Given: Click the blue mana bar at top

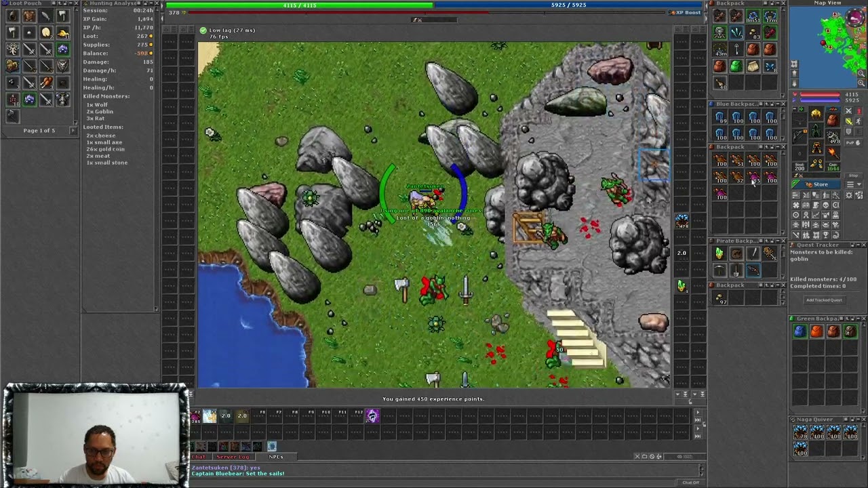Looking at the screenshot, I should pos(568,5).
